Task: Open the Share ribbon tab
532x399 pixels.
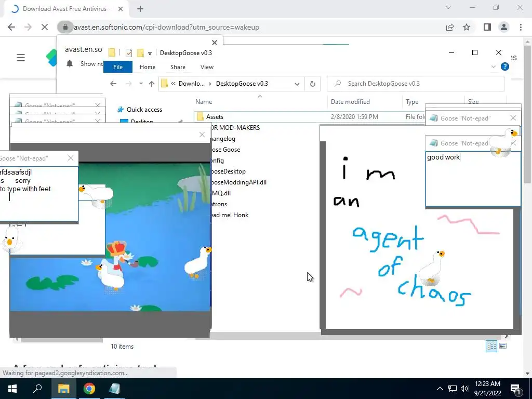Action: click(x=178, y=67)
